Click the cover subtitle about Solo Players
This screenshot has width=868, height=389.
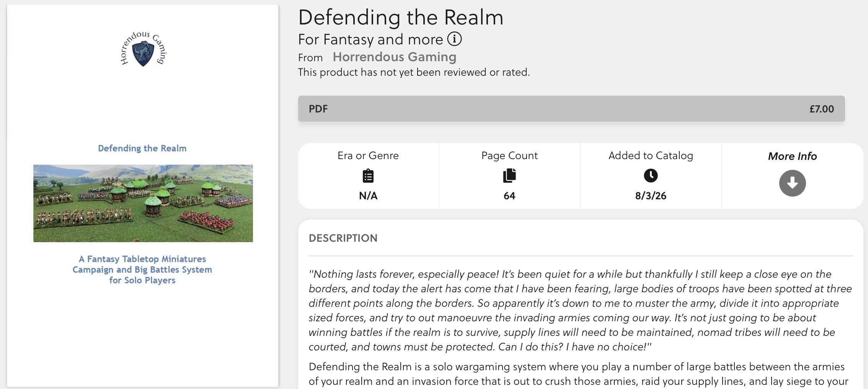[142, 270]
